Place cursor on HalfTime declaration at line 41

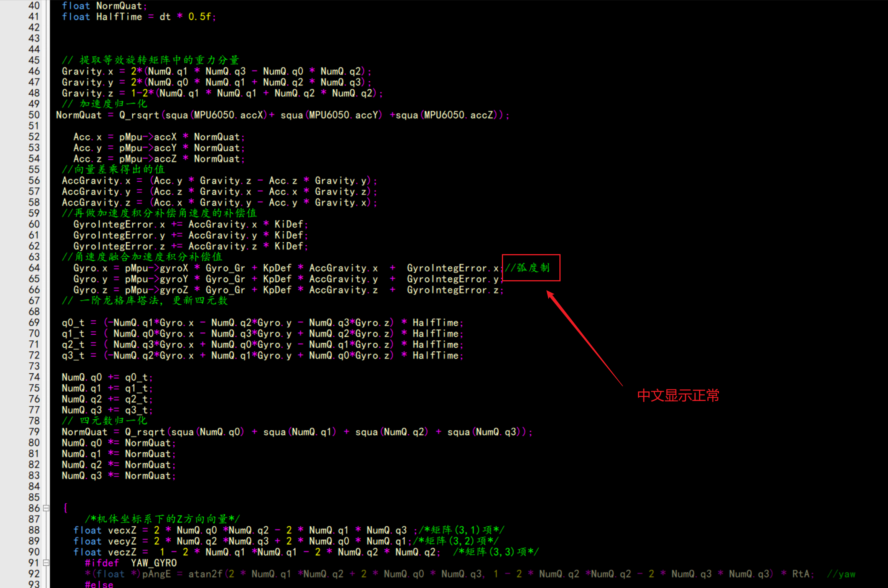point(119,17)
